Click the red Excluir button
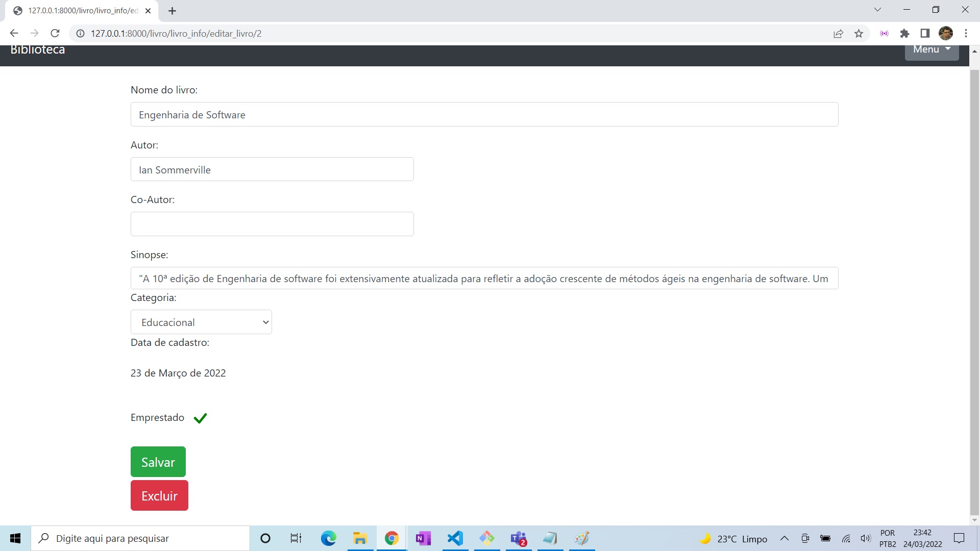 [159, 495]
